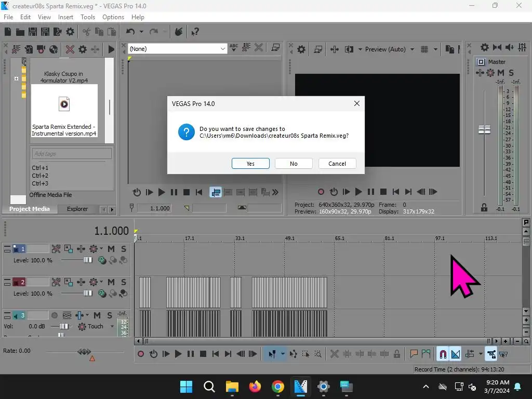
Task: Click the Master volume fader
Action: tap(484, 129)
